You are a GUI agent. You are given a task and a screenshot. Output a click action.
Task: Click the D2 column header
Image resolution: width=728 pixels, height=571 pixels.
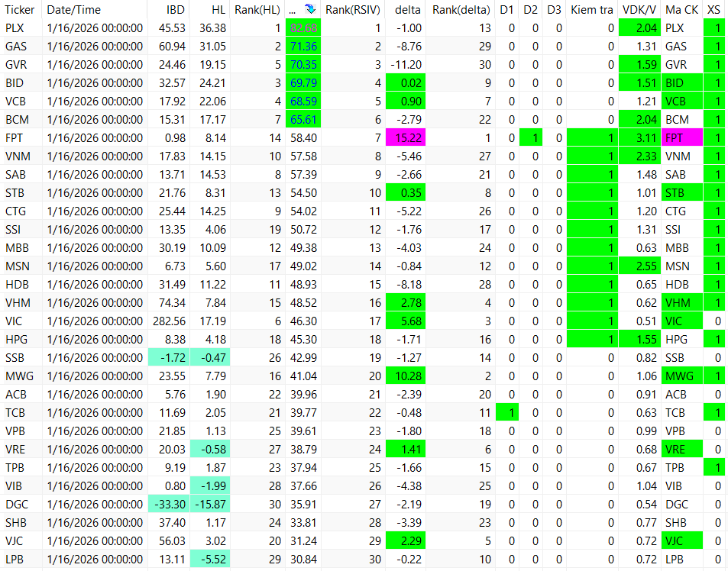(531, 9)
